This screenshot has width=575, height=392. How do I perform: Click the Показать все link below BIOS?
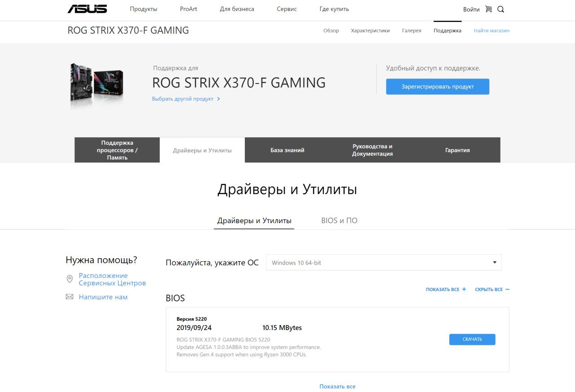(x=337, y=386)
